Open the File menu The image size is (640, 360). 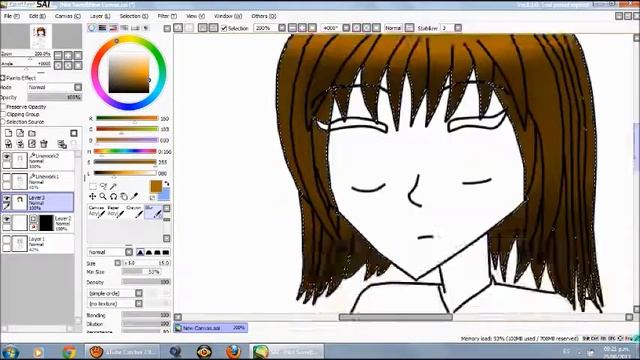11,16
